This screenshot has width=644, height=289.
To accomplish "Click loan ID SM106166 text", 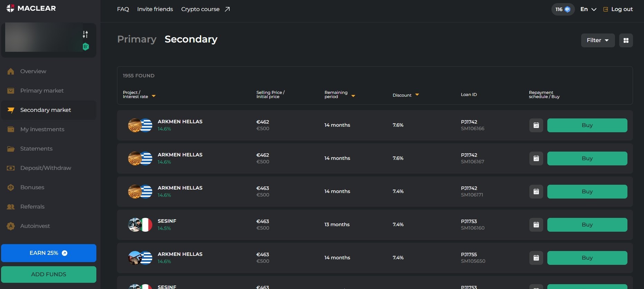I will tap(472, 128).
